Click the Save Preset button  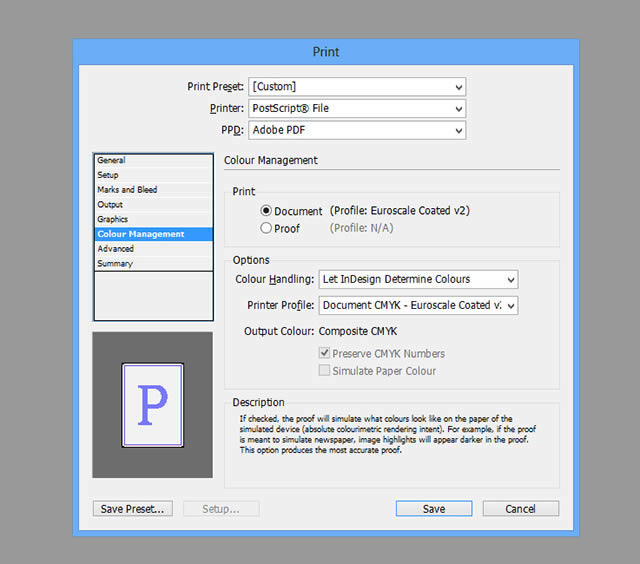133,509
